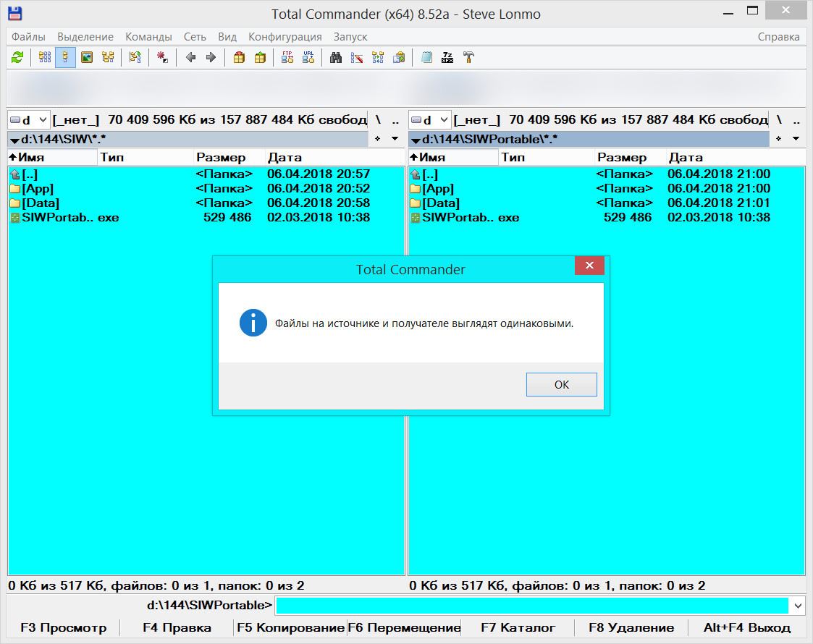Toggle the Full detailed view button
The height and width of the screenshot is (644, 813).
(x=65, y=57)
